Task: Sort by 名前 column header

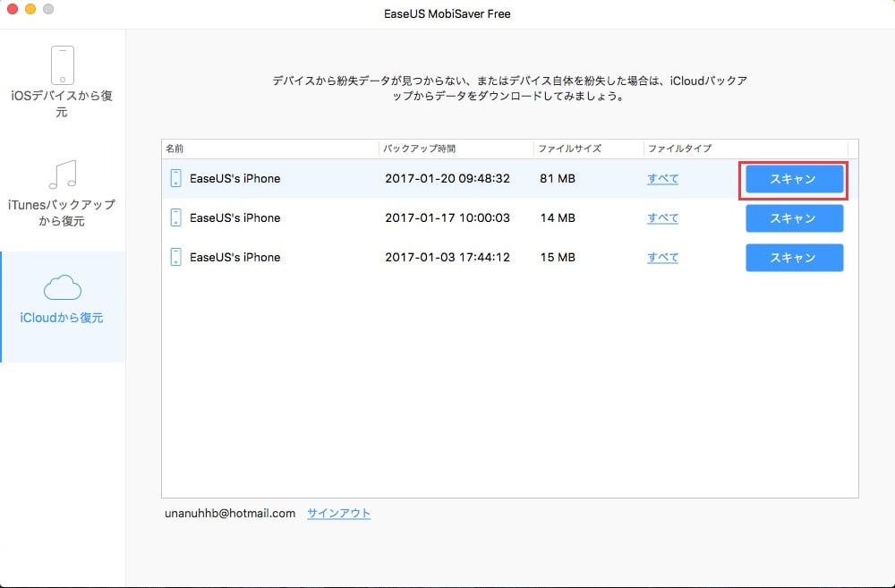Action: point(270,149)
